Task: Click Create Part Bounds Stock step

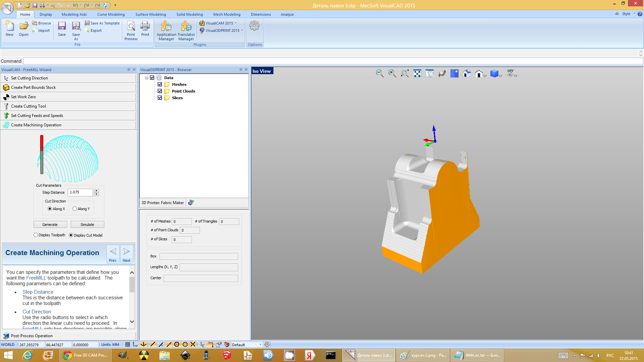Action: 33,87
